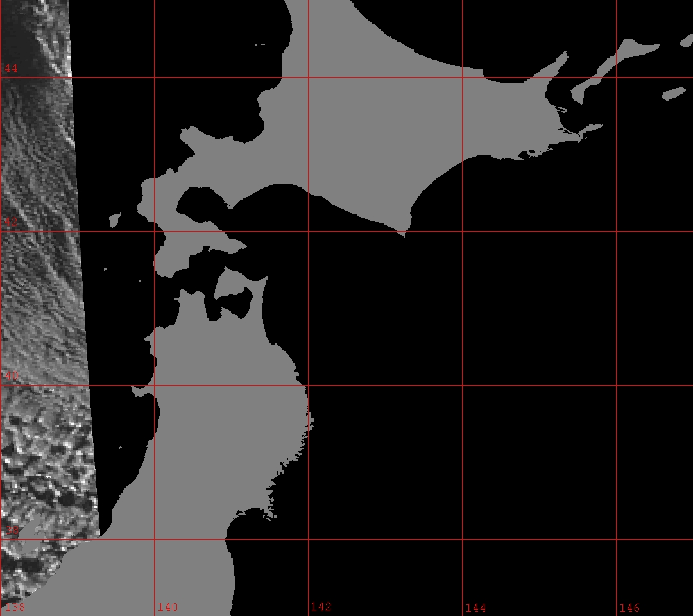The height and width of the screenshot is (616, 693).
Task: Click the longitude label 140
Action: pos(167,607)
